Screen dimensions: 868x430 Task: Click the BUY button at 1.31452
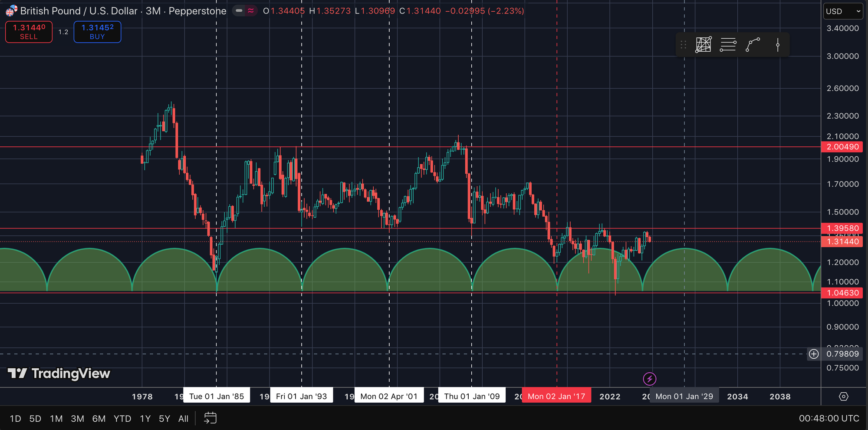(x=97, y=32)
